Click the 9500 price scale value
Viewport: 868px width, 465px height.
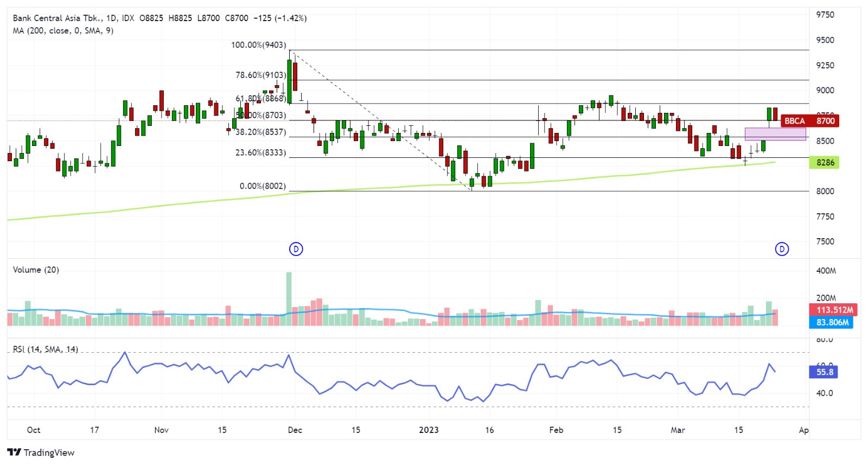click(x=825, y=40)
